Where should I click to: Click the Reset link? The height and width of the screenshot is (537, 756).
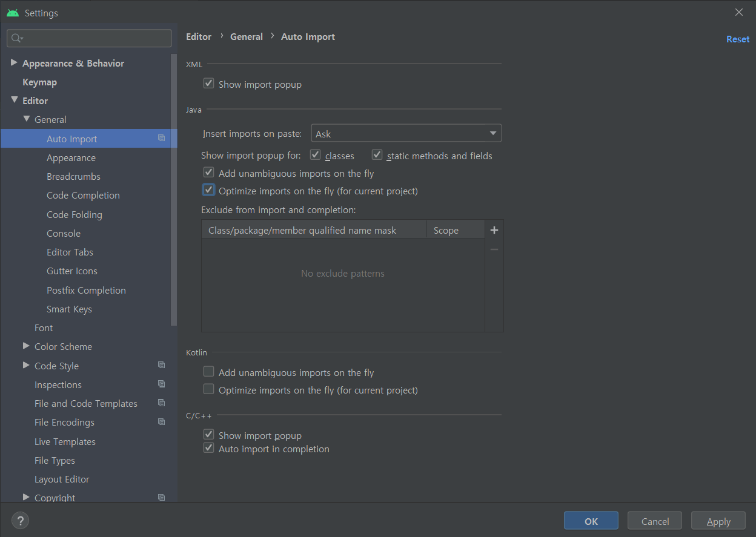(x=738, y=39)
